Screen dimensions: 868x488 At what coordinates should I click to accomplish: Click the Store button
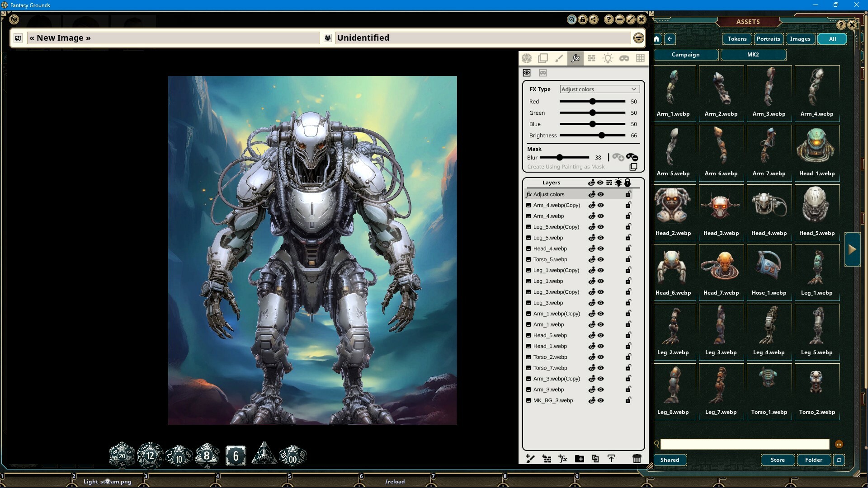point(777,460)
